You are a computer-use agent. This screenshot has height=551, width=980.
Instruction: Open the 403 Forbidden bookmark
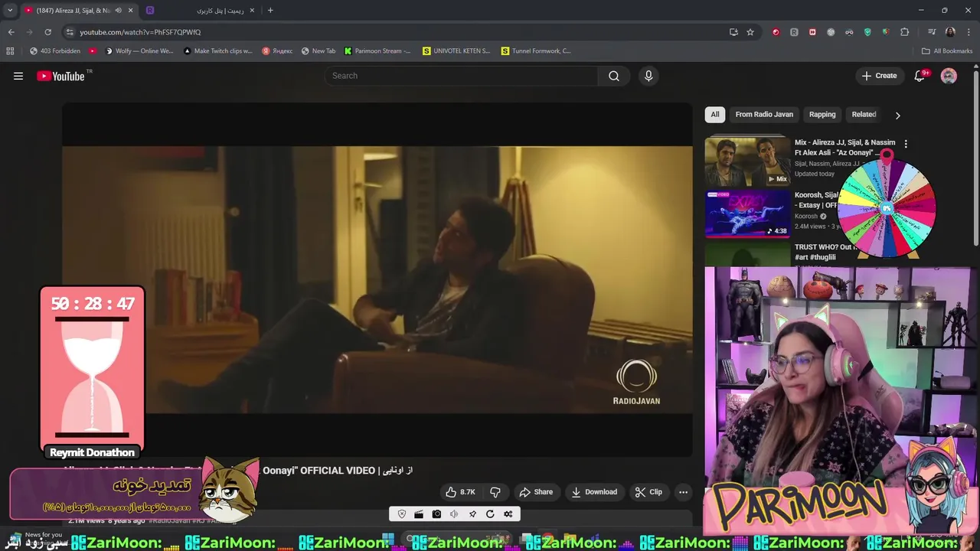(54, 51)
